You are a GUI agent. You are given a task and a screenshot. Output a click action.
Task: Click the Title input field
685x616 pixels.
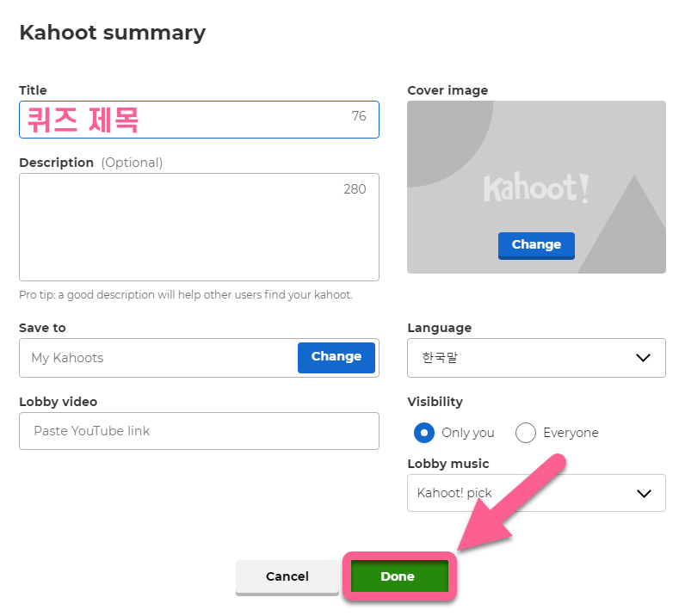(199, 120)
